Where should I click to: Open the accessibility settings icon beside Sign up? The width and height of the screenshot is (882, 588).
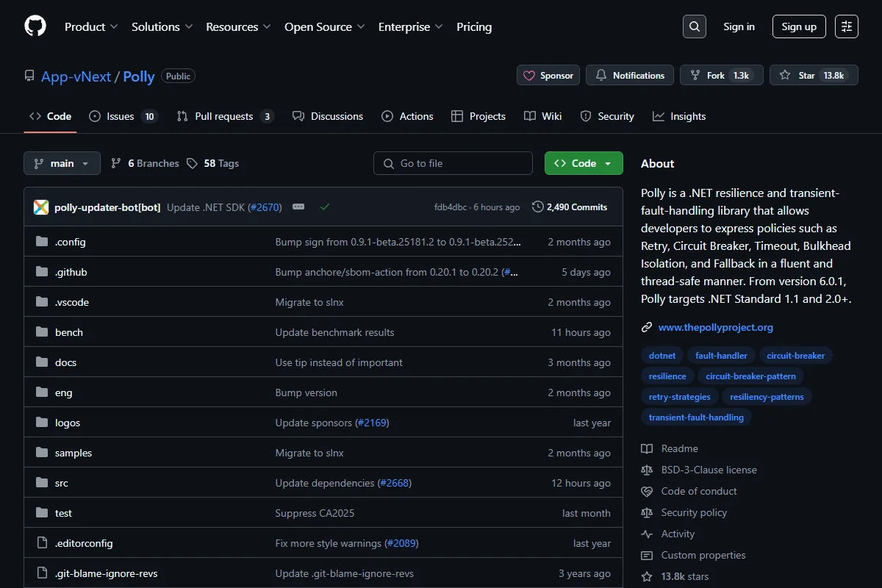[847, 26]
